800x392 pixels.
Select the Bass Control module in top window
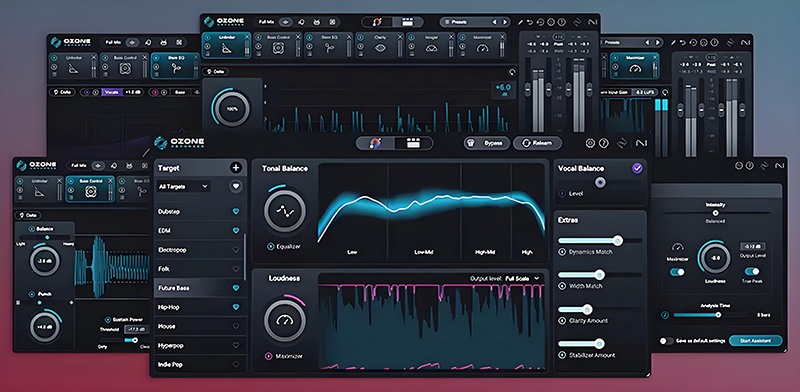(x=278, y=45)
